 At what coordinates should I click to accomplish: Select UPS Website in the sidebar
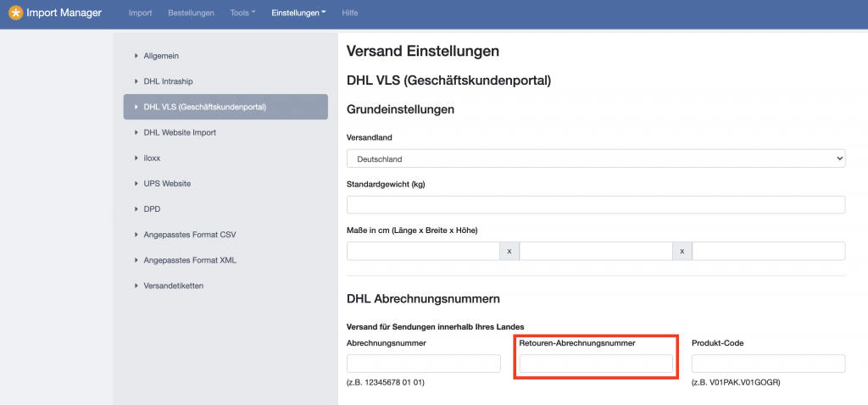click(x=167, y=183)
